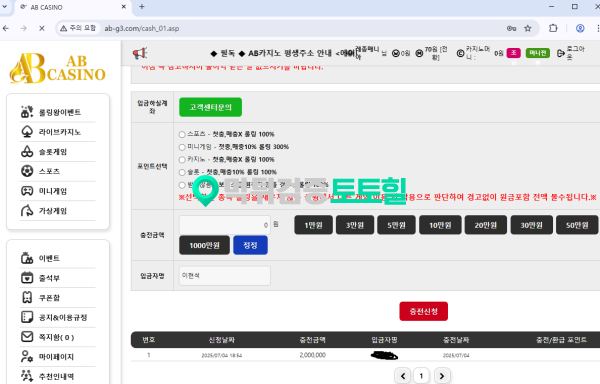Image resolution: width=600 pixels, height=384 pixels.
Task: Add amount with the 10만원 button
Action: (440, 225)
